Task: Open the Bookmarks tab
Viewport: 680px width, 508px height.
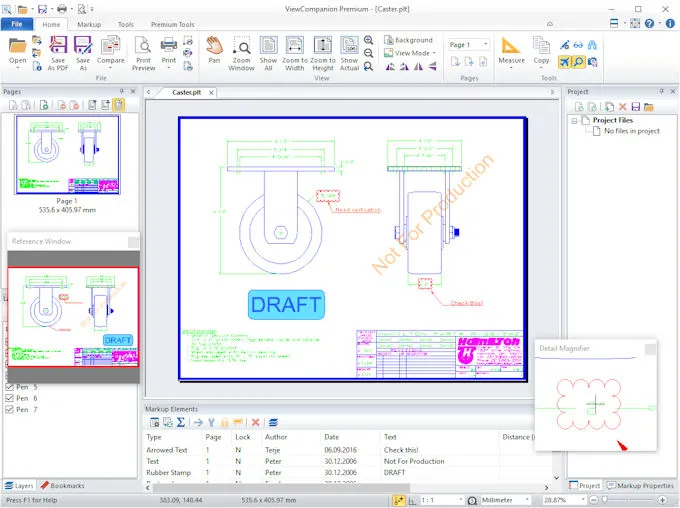Action: tap(63, 486)
